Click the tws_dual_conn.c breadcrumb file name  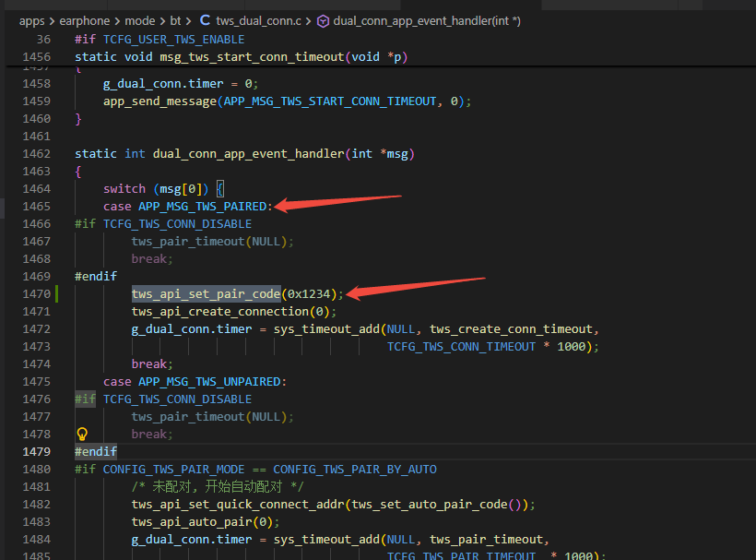click(258, 21)
